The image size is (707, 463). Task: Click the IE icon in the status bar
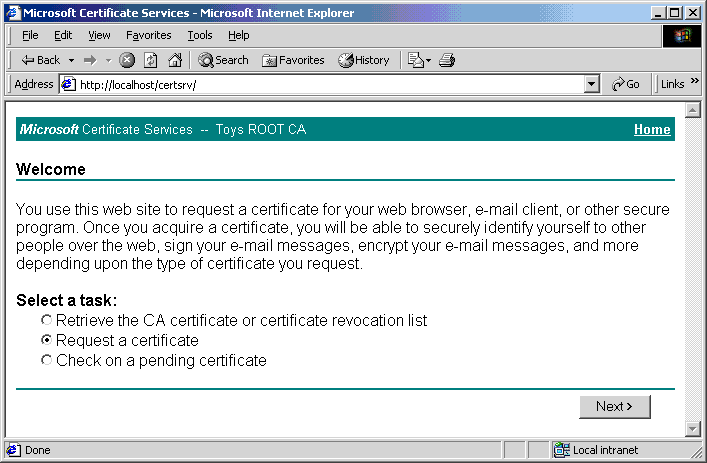click(x=13, y=450)
